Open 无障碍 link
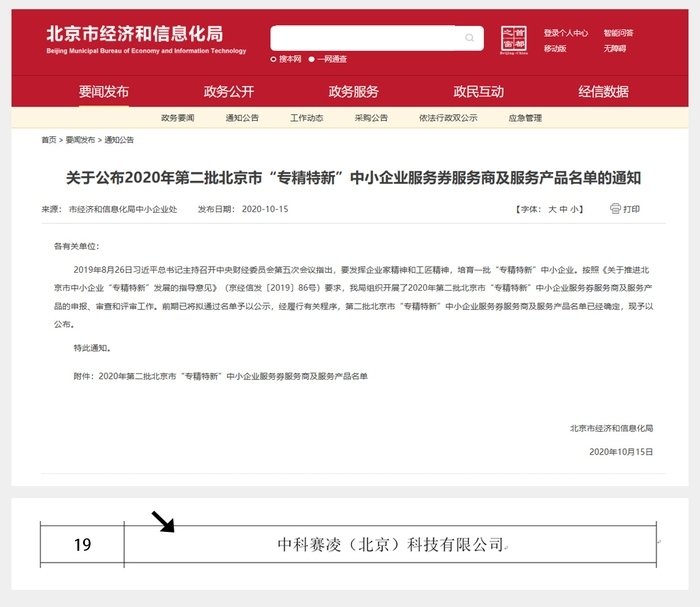This screenshot has height=607, width=700. point(615,48)
